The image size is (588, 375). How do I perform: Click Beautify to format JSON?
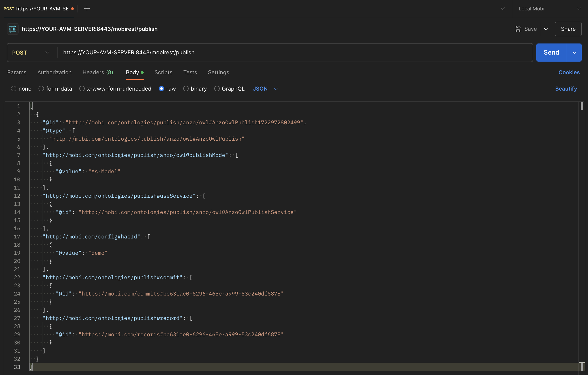566,89
